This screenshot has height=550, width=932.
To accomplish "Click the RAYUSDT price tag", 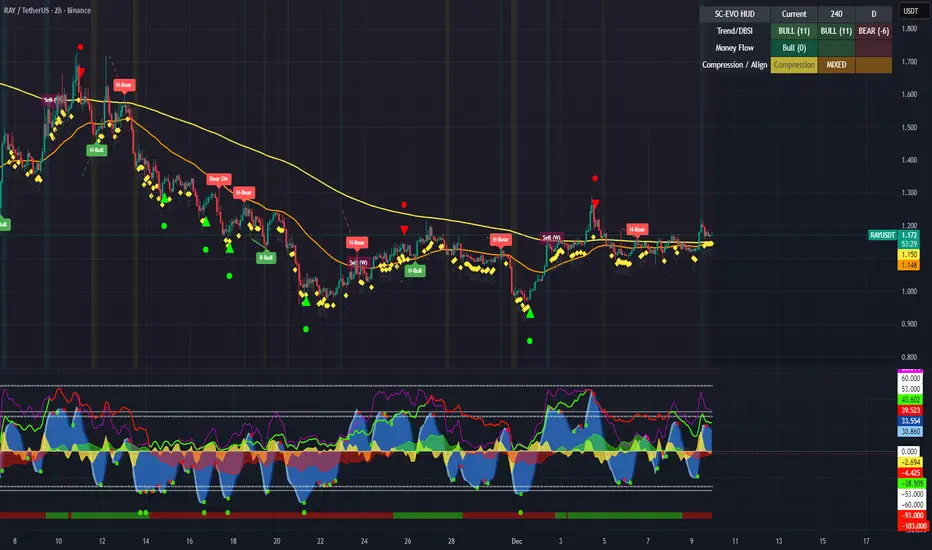I will (883, 235).
